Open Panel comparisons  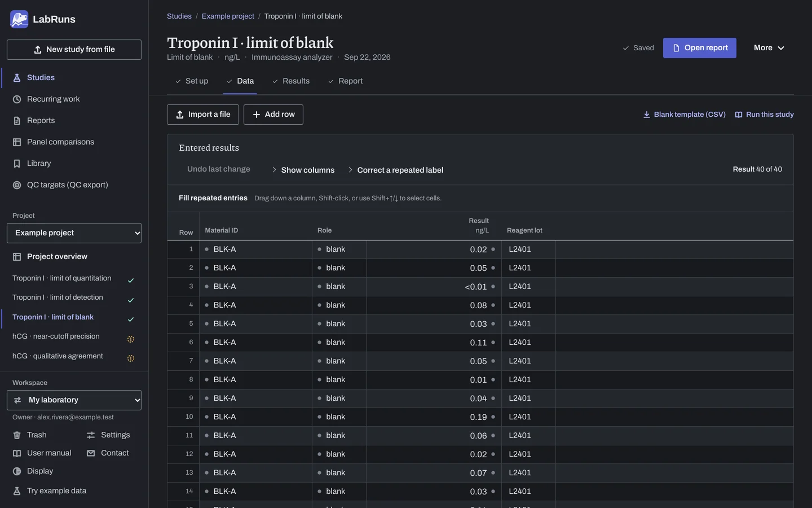(x=74, y=142)
